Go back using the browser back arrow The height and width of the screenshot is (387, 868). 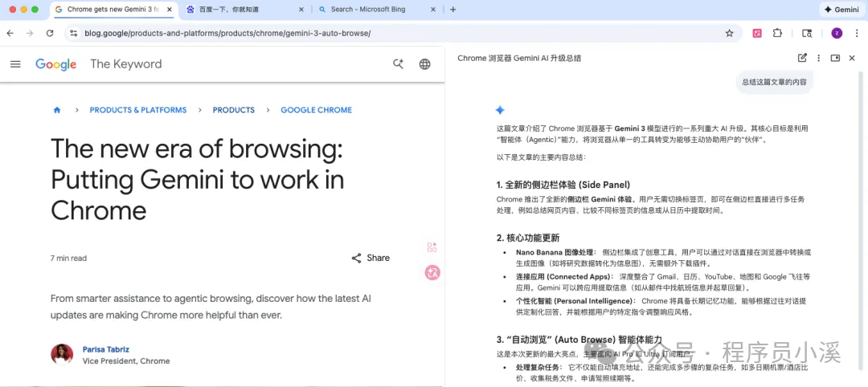(10, 33)
